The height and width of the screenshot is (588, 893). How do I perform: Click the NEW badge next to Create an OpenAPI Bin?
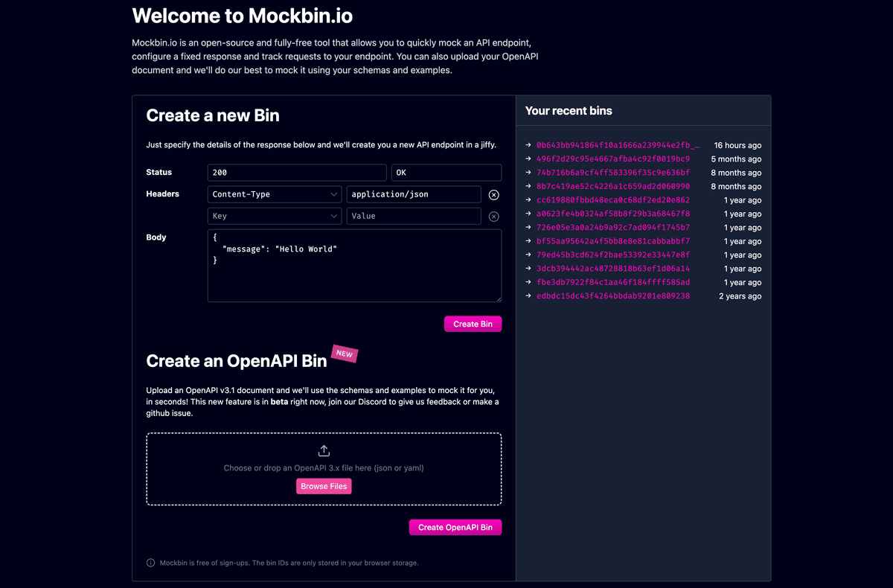click(344, 353)
